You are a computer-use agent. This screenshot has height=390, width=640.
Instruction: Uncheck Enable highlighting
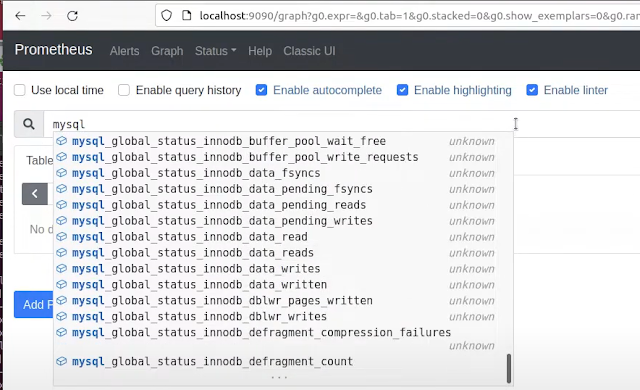point(402,90)
